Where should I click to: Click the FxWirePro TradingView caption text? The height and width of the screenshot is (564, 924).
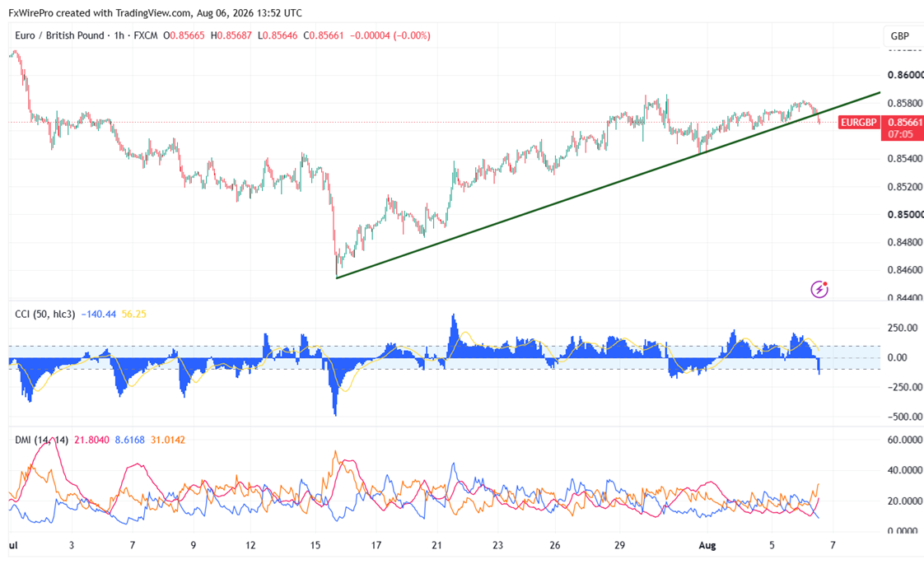coord(155,12)
